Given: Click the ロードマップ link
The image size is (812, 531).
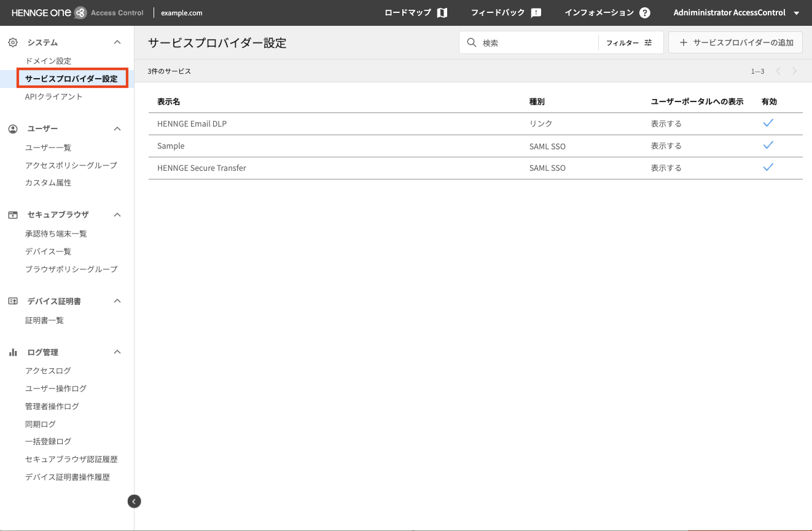Looking at the screenshot, I should tap(408, 13).
